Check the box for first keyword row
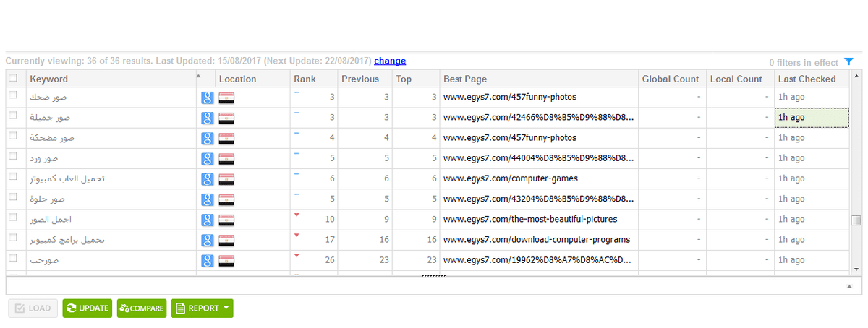868x328 pixels. 13,95
